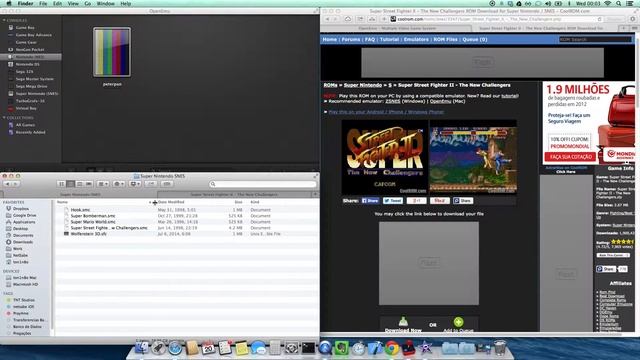
Task: Click Add to Queue green plus icon
Action: click(x=458, y=322)
